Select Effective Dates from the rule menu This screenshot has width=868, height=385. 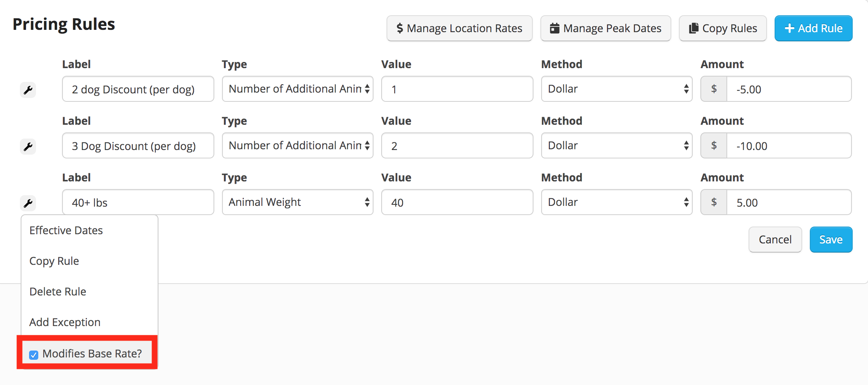click(66, 230)
